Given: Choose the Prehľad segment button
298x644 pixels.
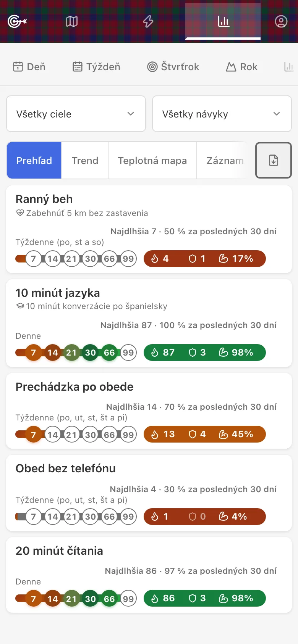Looking at the screenshot, I should tap(34, 161).
